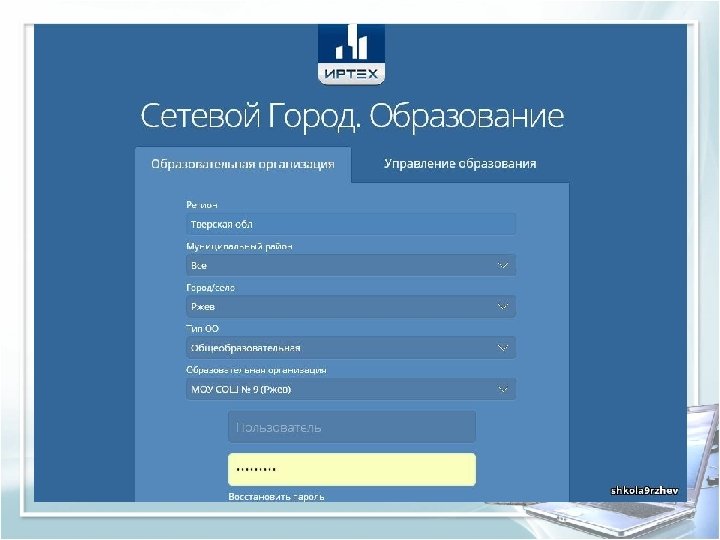Click the Регион label
The image size is (720, 540).
(202, 205)
